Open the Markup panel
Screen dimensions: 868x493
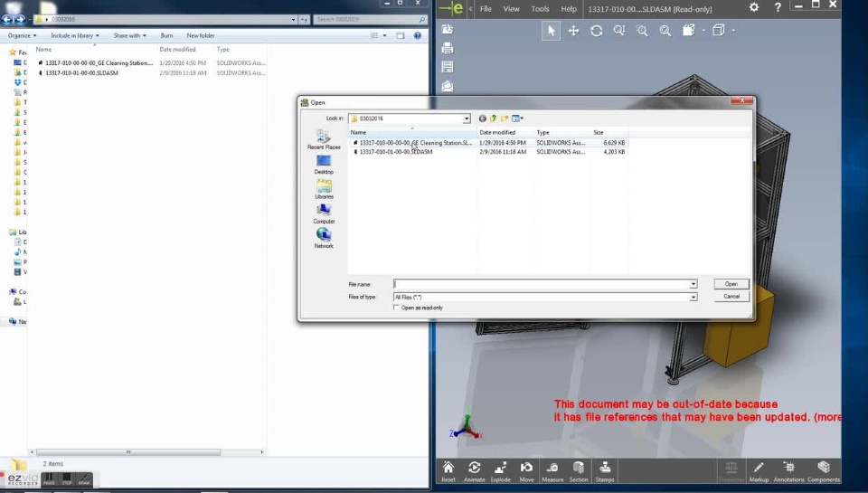tap(759, 471)
